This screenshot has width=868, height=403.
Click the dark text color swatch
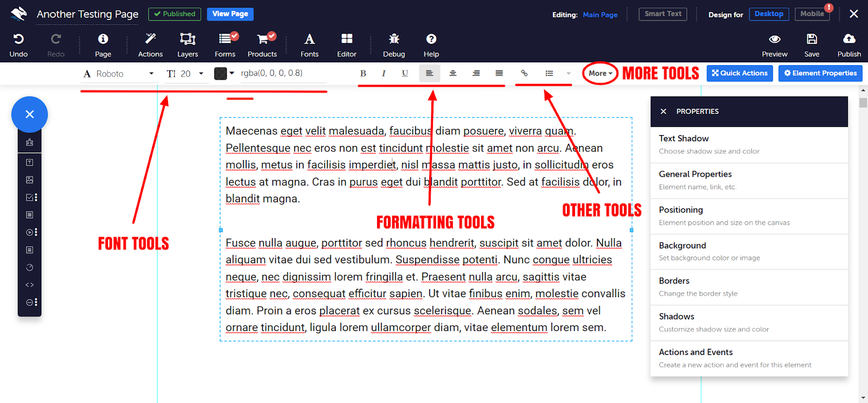point(220,74)
